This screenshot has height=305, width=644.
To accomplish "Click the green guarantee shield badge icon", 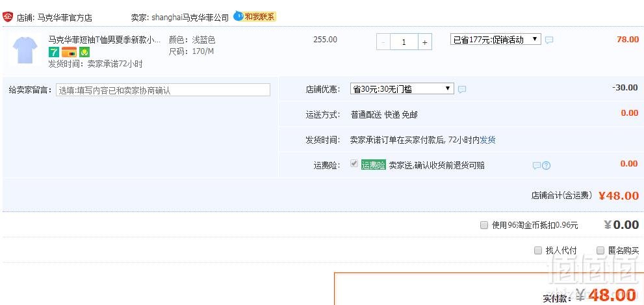I will (x=84, y=52).
